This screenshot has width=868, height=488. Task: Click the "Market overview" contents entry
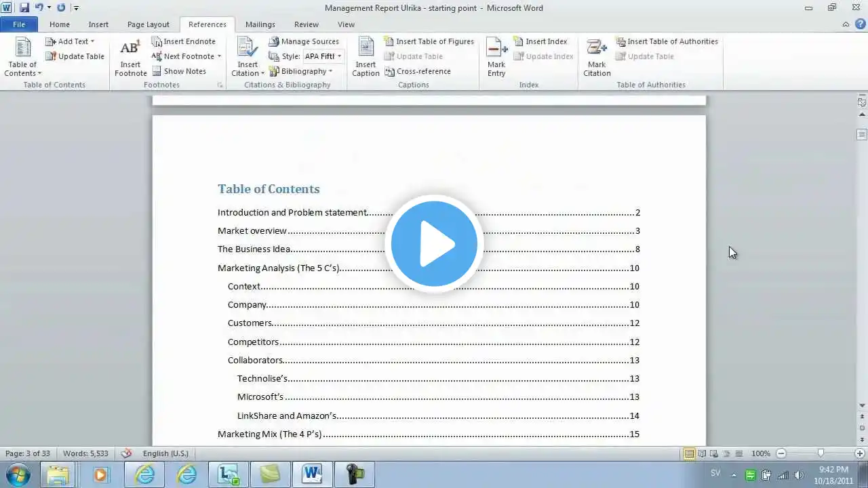252,230
